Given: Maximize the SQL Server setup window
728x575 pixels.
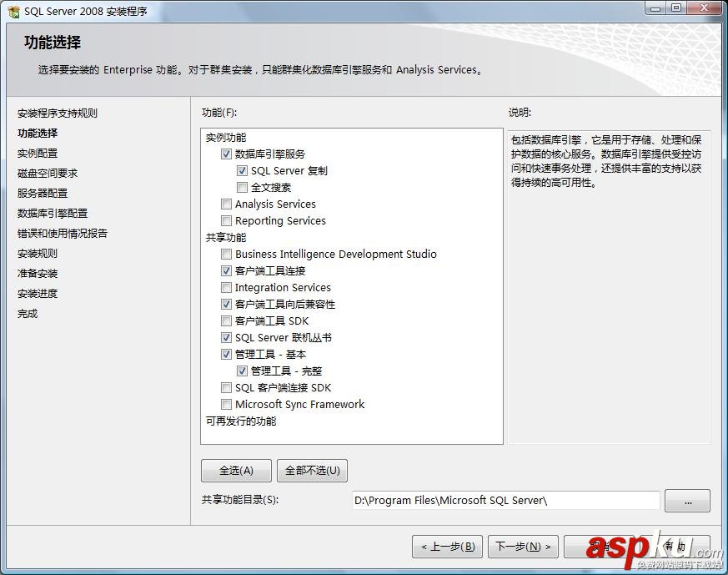Looking at the screenshot, I should (676, 8).
